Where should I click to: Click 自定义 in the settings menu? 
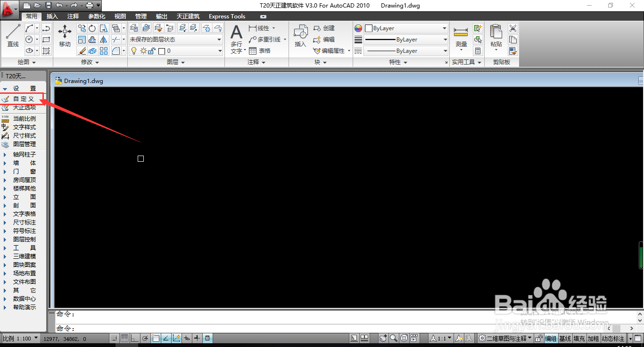(x=23, y=99)
